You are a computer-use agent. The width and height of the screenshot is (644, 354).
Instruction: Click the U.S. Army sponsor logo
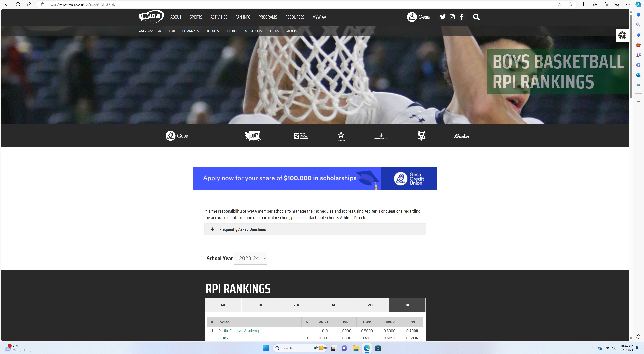pyautogui.click(x=341, y=136)
